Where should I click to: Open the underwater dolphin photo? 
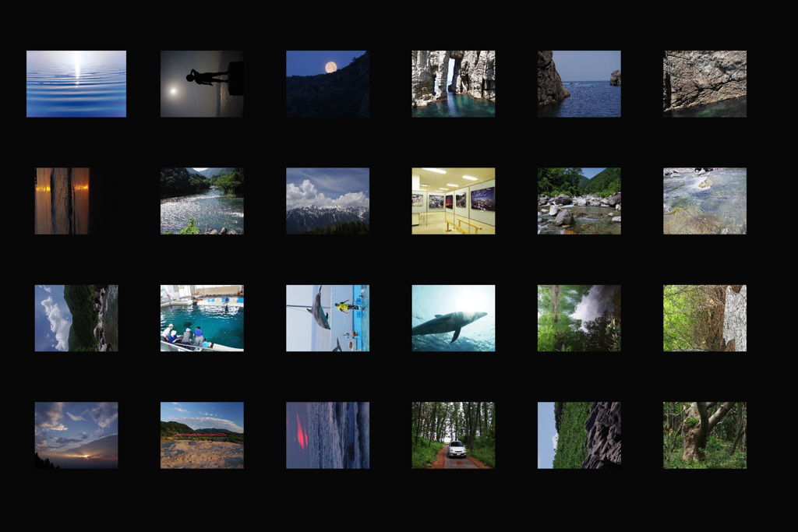[x=453, y=318]
